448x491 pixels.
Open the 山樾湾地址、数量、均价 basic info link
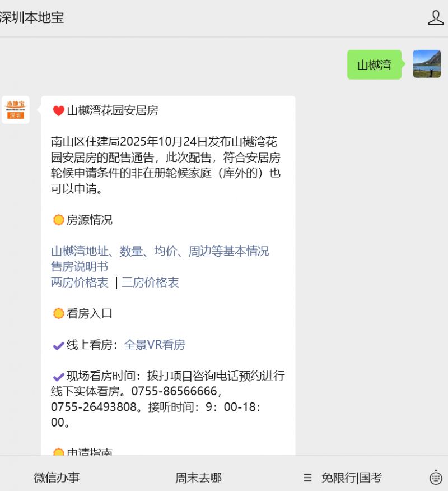click(x=160, y=251)
